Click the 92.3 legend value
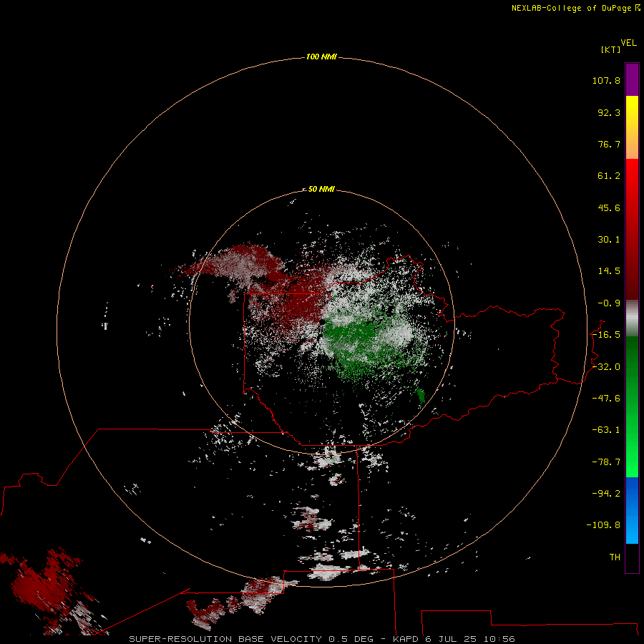644x644 pixels. 609,112
